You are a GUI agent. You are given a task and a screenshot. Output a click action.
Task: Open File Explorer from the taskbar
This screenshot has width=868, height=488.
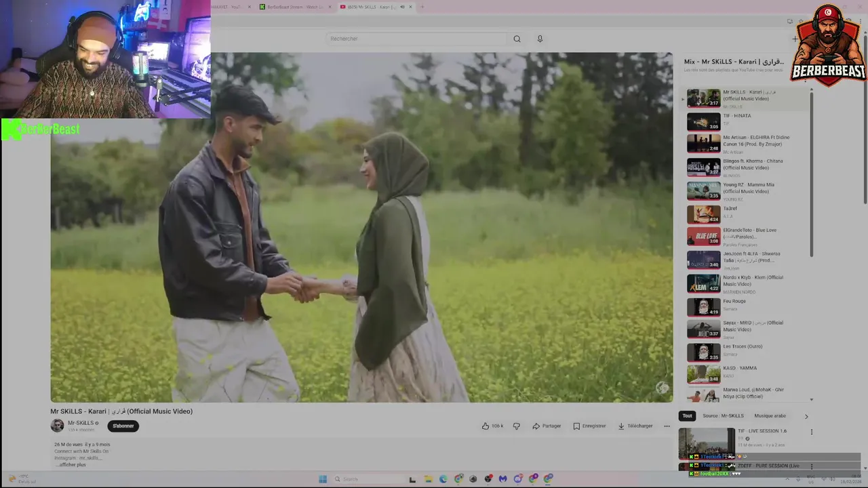click(428, 479)
